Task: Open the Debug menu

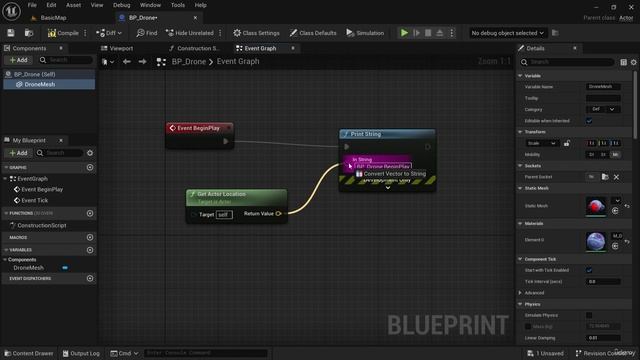Action: 121,5
